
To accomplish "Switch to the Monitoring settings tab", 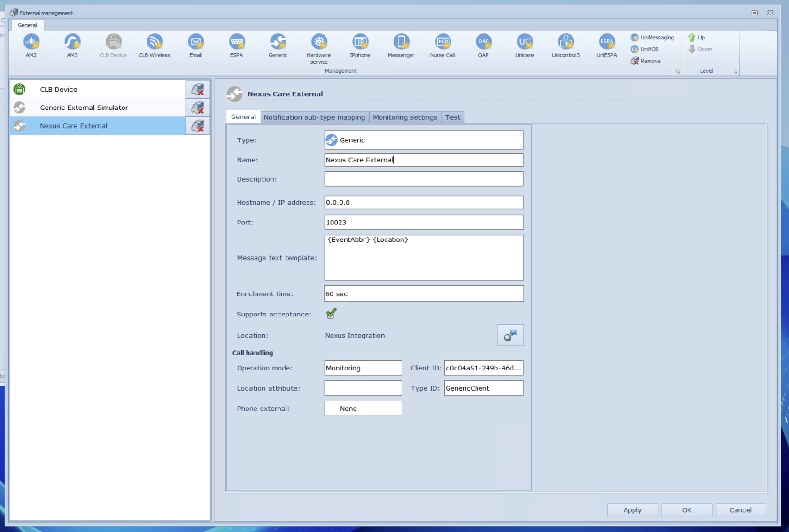I will click(x=405, y=117).
